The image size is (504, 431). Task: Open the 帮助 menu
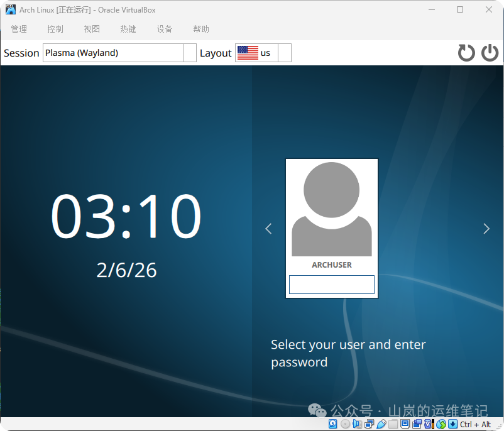click(x=201, y=29)
